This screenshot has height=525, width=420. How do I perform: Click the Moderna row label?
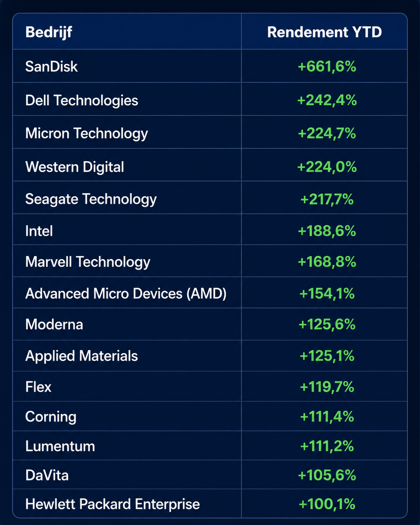54,324
